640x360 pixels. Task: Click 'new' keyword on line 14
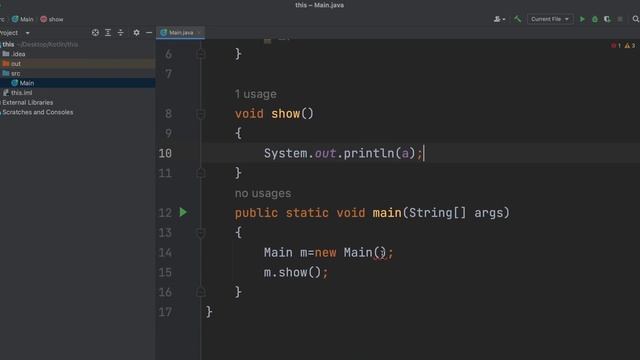click(325, 253)
